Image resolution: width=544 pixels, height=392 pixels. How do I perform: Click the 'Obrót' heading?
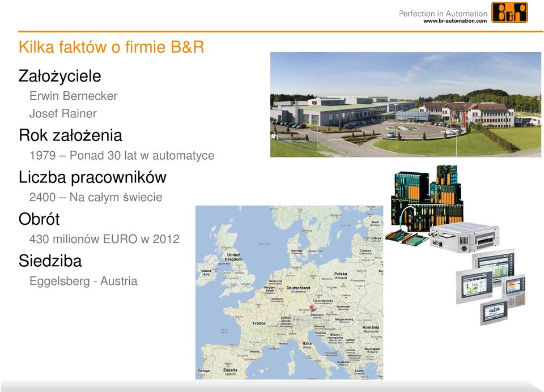click(x=39, y=219)
